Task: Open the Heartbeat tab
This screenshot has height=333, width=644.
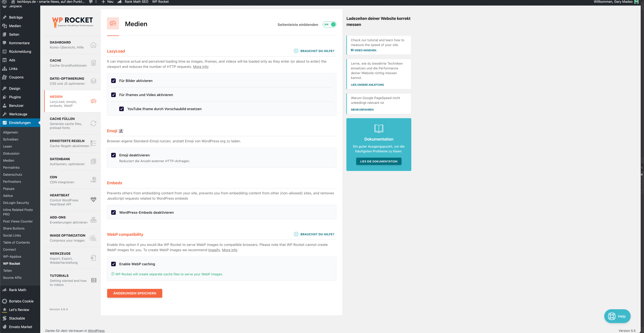Action: coord(72,200)
